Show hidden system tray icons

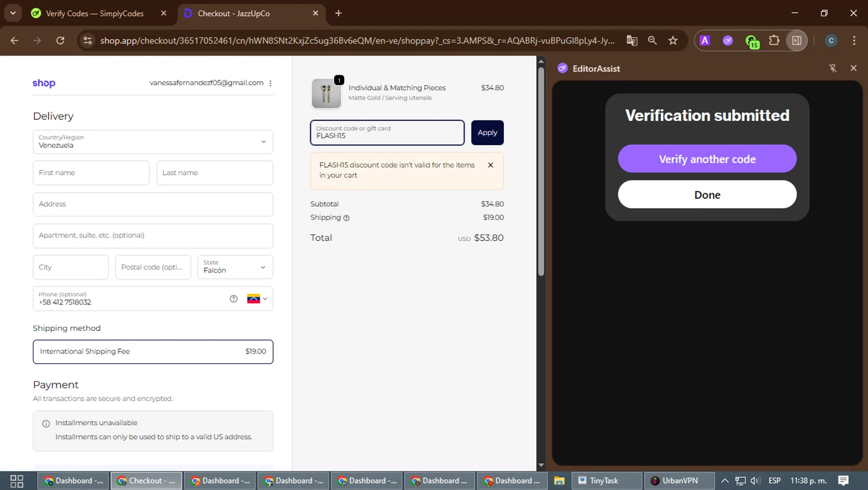click(x=724, y=481)
